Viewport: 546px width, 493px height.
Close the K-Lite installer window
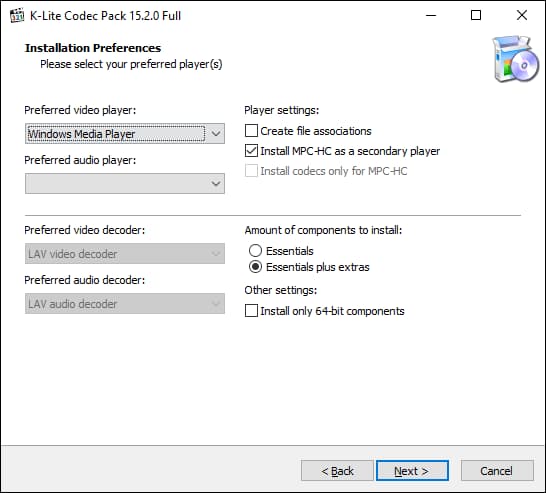click(522, 16)
